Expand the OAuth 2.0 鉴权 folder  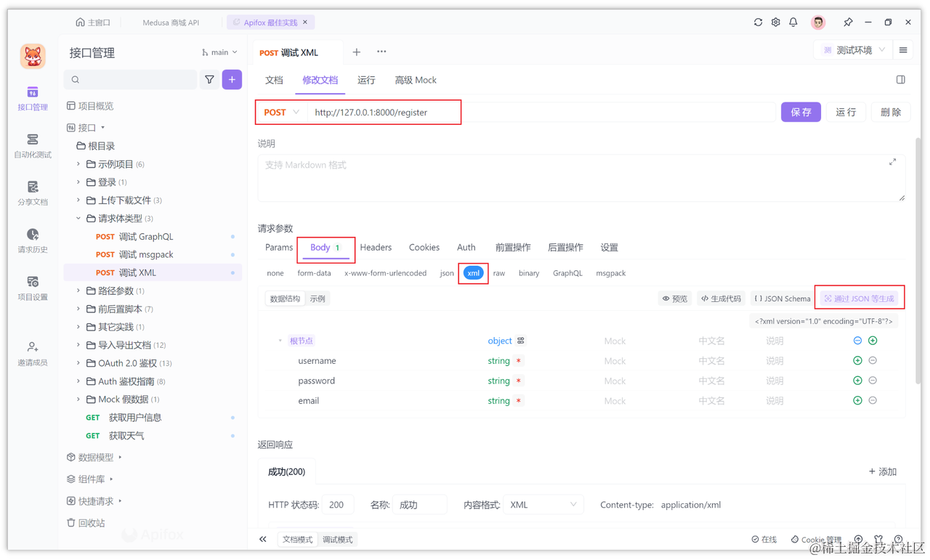click(x=78, y=363)
